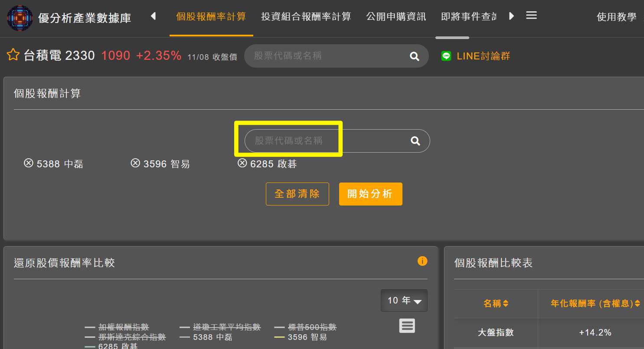Click the 優分析產業數據庫 logo icon
Screen dimensions: 644x349
pos(20,17)
